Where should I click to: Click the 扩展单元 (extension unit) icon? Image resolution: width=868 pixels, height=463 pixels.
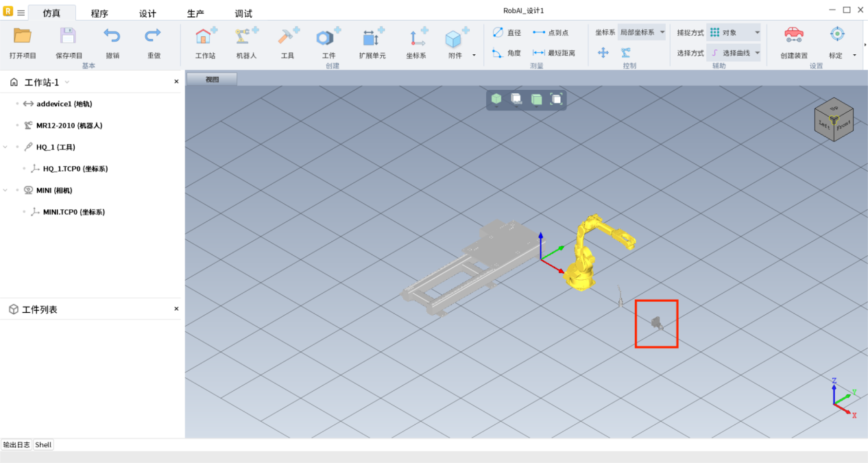[372, 36]
